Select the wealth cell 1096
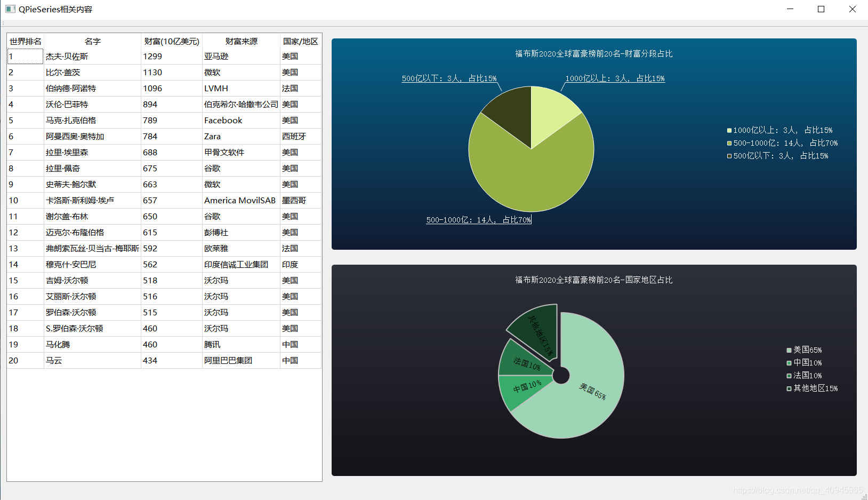This screenshot has width=868, height=500. pyautogui.click(x=172, y=89)
